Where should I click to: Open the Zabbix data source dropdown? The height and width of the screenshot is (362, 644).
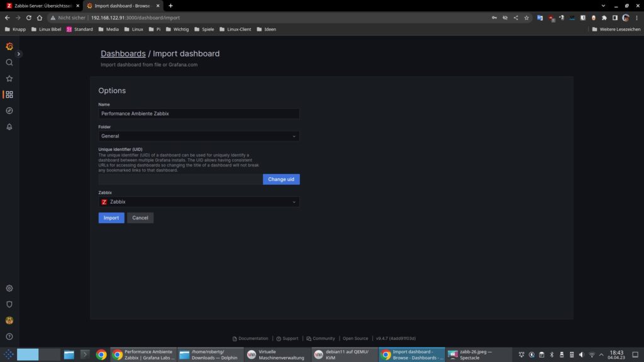[199, 202]
